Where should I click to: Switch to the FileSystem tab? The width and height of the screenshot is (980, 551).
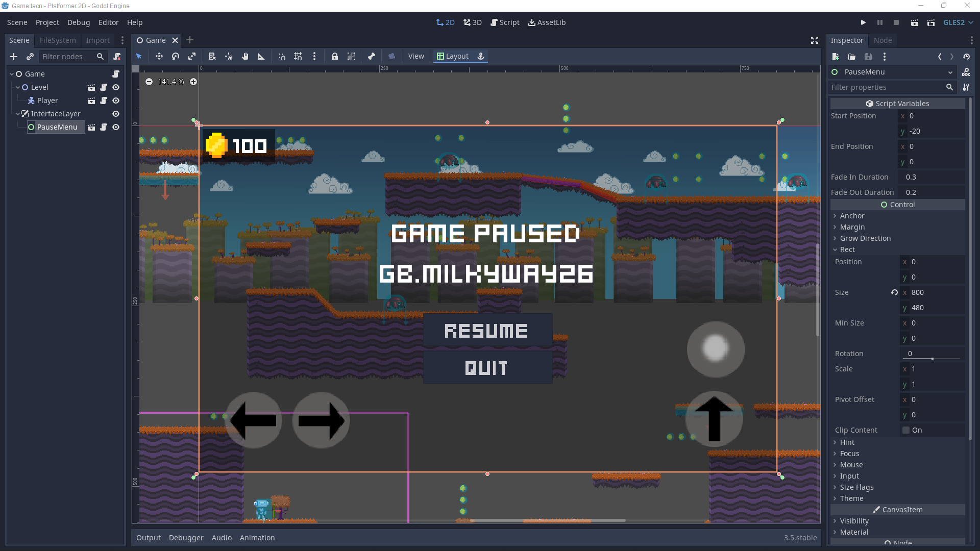click(x=58, y=40)
